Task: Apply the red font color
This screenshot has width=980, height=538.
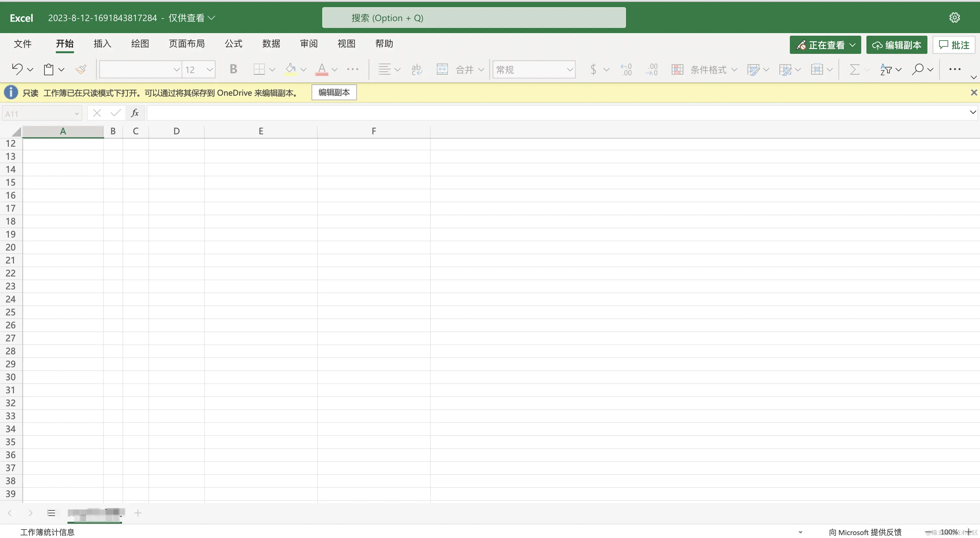Action: pos(323,69)
